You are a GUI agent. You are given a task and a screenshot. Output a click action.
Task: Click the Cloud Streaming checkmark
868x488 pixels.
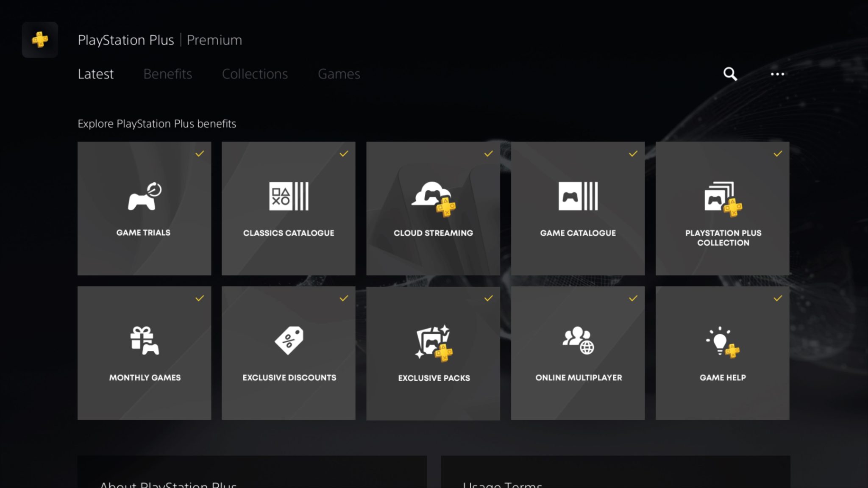pyautogui.click(x=489, y=154)
